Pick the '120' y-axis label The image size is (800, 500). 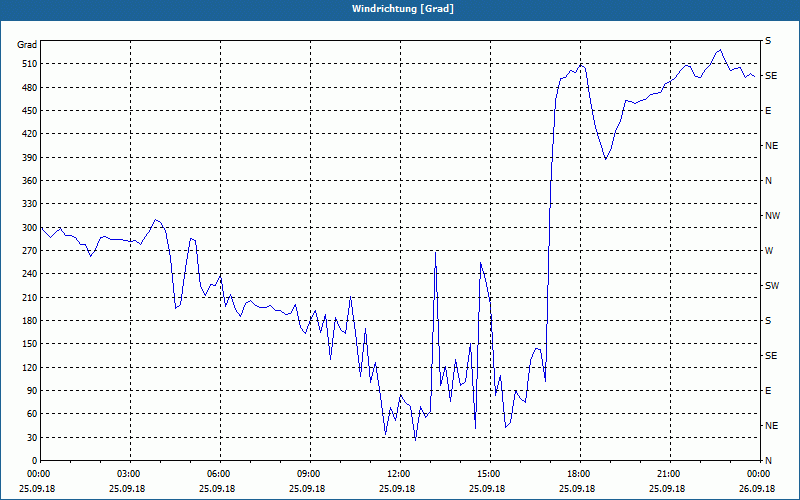coord(30,367)
